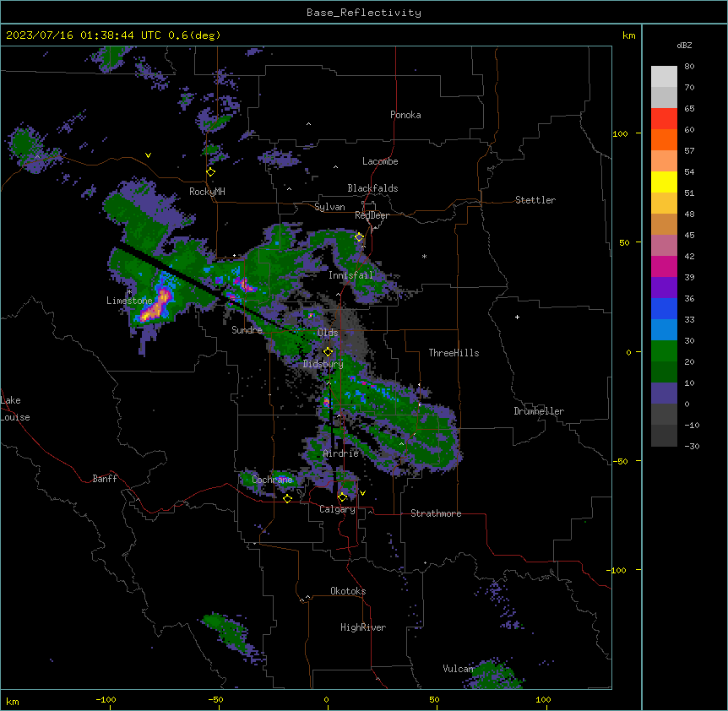Pick the magenta 39-42 dBZ legend swatch
The width and height of the screenshot is (728, 711).
(664, 266)
